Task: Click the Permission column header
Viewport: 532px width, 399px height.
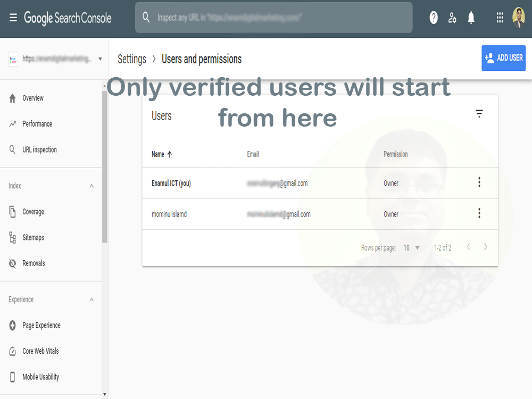Action: coord(396,154)
